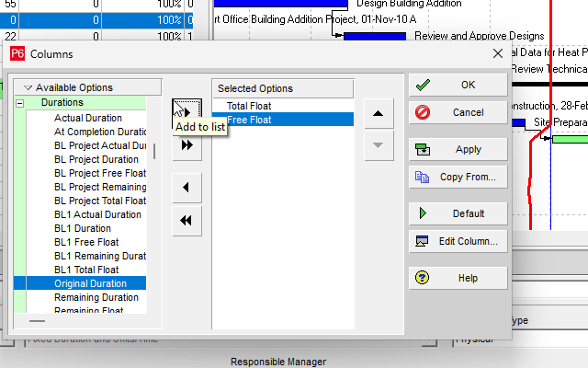
Task: Click the Add all double right arrow button
Action: pos(187,145)
